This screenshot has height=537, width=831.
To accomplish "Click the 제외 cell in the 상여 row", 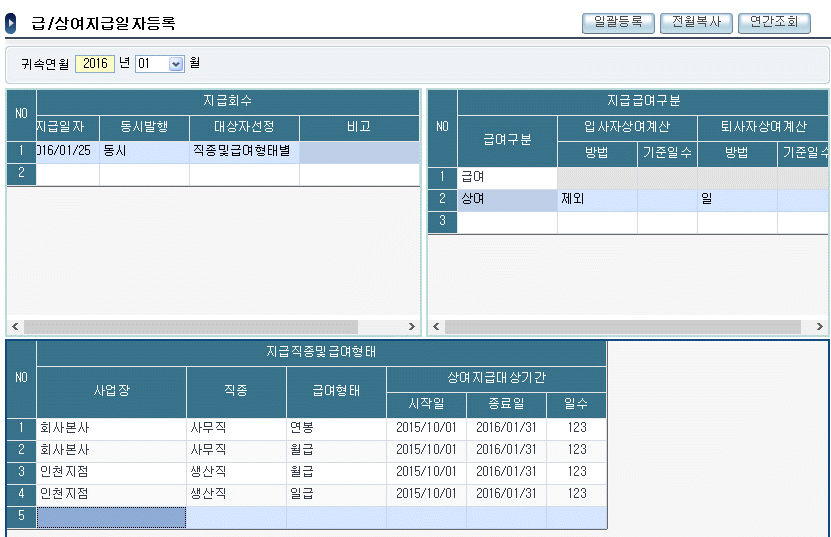I will [597, 199].
